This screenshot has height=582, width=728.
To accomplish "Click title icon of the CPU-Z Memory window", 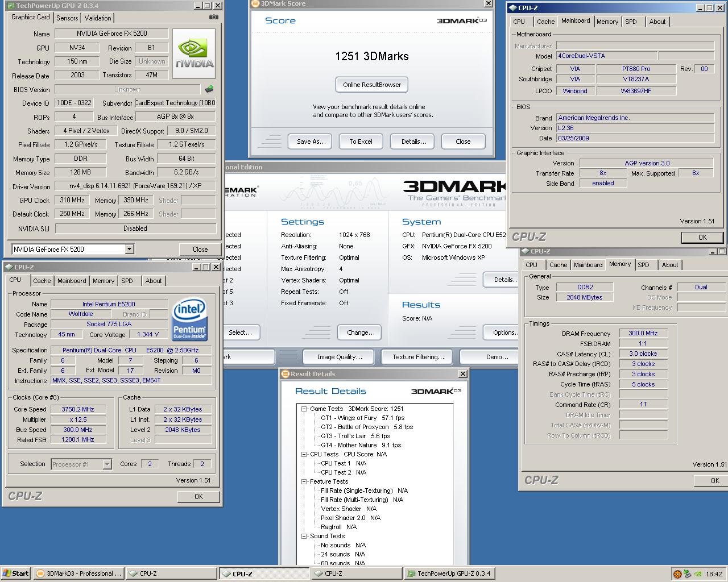I will (525, 251).
